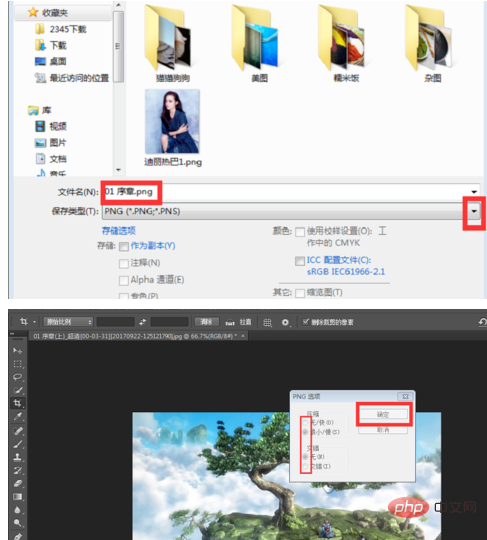Select the Blur tool
The width and height of the screenshot is (487, 540).
[17, 510]
